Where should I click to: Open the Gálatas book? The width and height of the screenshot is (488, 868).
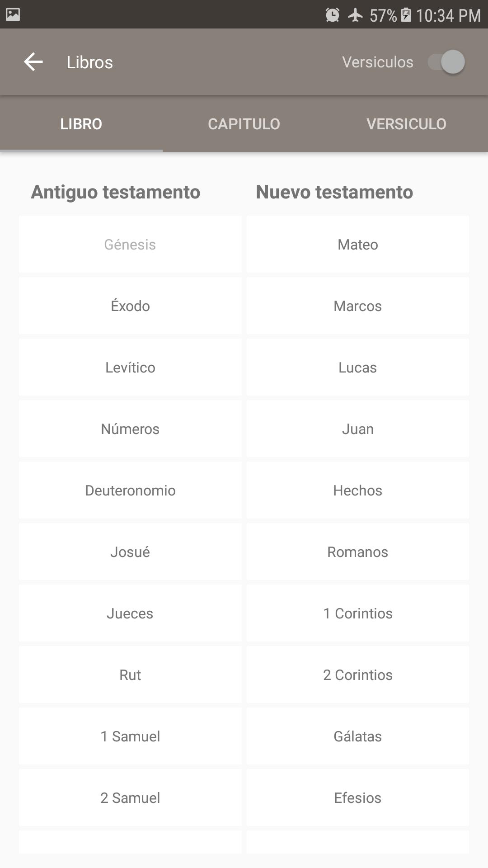click(x=358, y=736)
